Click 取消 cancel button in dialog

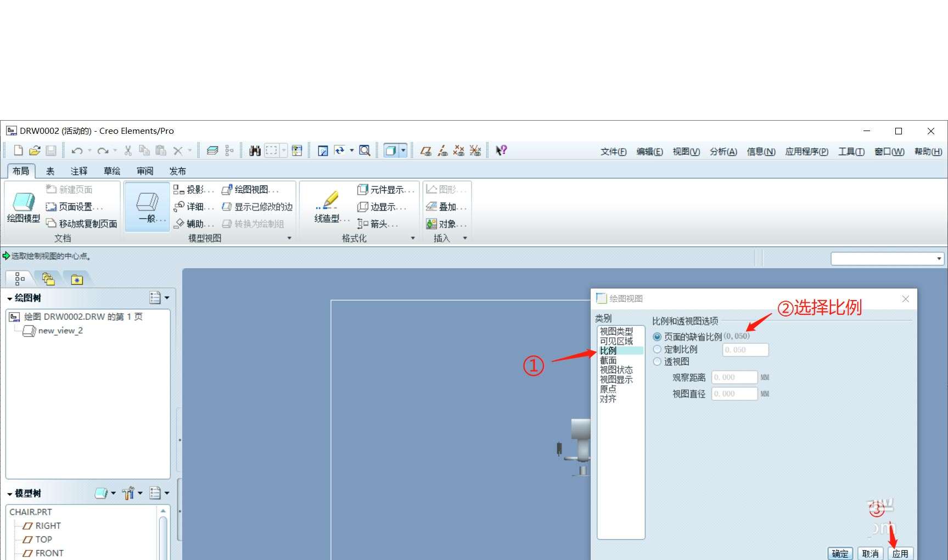(x=871, y=554)
